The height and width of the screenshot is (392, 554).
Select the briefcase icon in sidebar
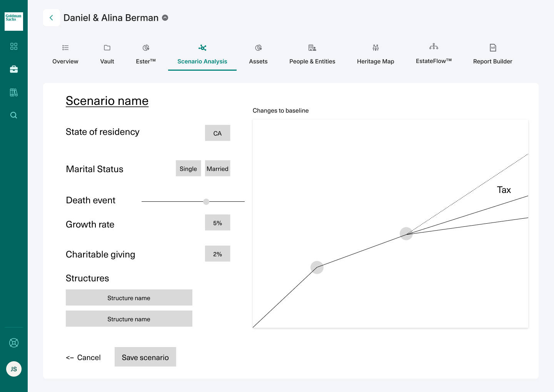click(14, 69)
